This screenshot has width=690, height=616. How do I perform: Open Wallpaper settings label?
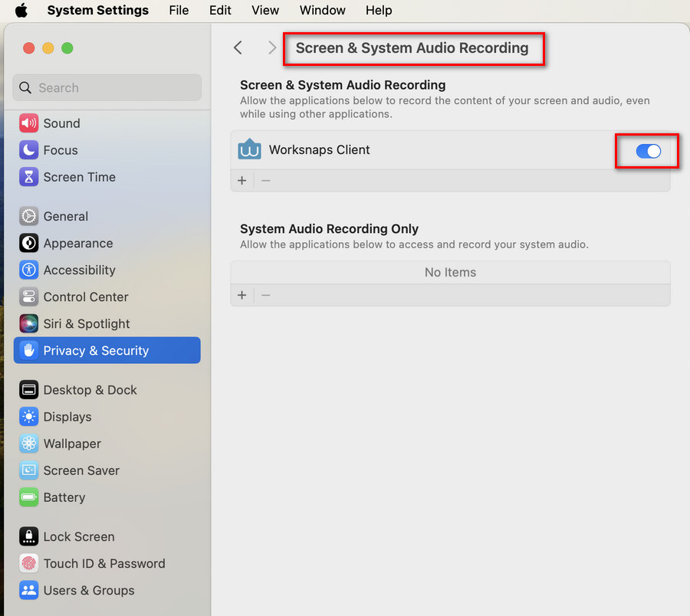(72, 444)
